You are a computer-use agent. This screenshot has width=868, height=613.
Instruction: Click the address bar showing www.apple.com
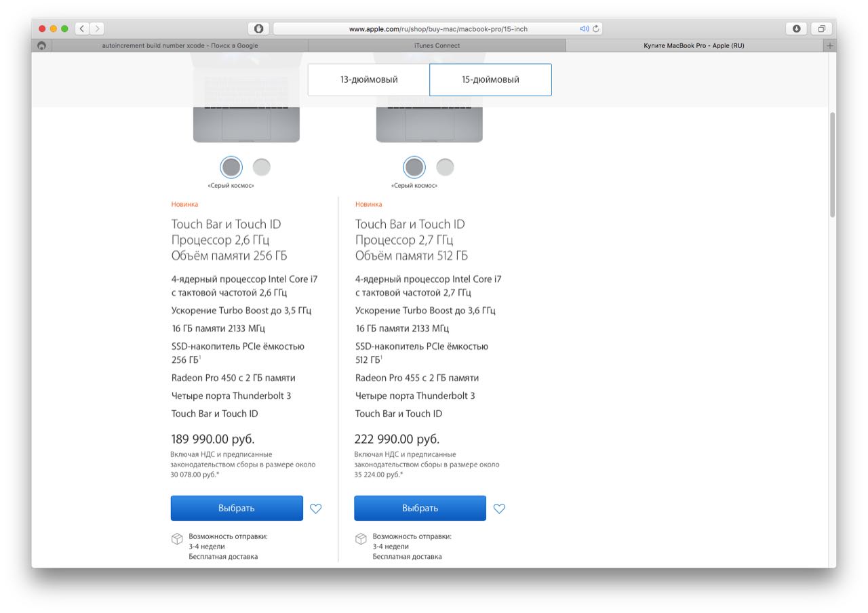(x=437, y=28)
